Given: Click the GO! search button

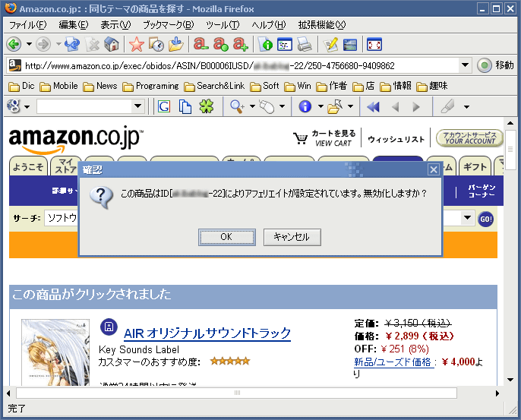Looking at the screenshot, I should (x=485, y=219).
